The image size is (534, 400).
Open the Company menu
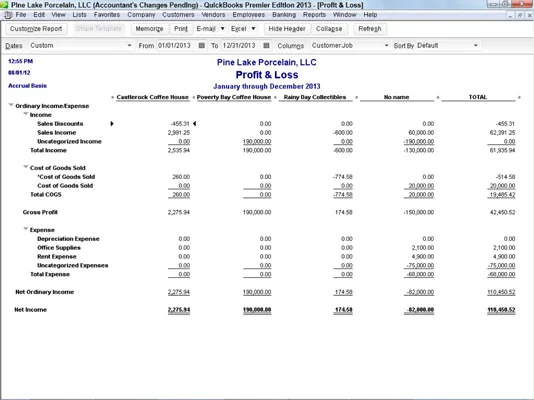[x=141, y=15]
